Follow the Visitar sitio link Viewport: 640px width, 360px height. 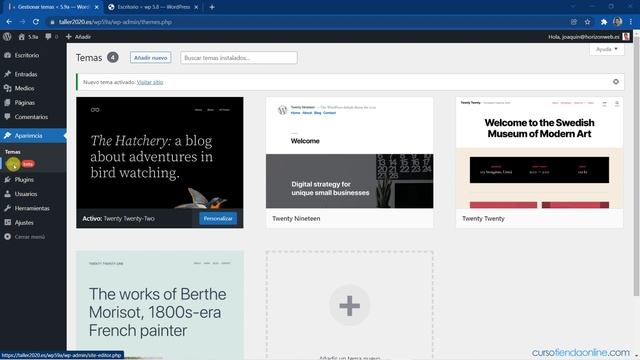(150, 82)
